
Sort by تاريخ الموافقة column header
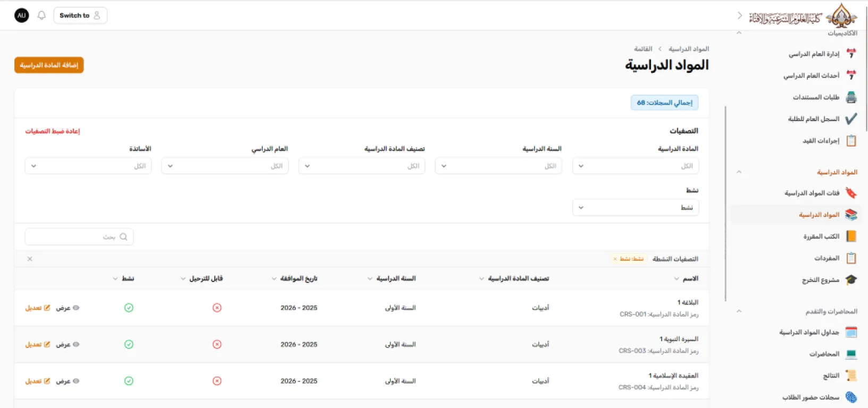tap(294, 278)
